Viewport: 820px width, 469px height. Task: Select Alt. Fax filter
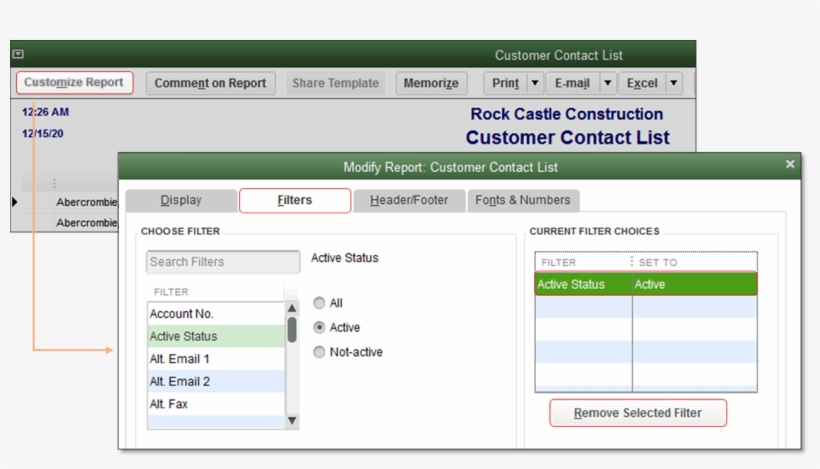pyautogui.click(x=216, y=404)
